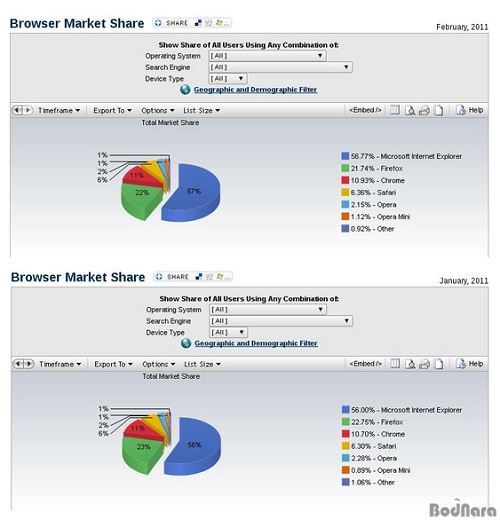Click the 57% blue pie slice

[x=195, y=193]
